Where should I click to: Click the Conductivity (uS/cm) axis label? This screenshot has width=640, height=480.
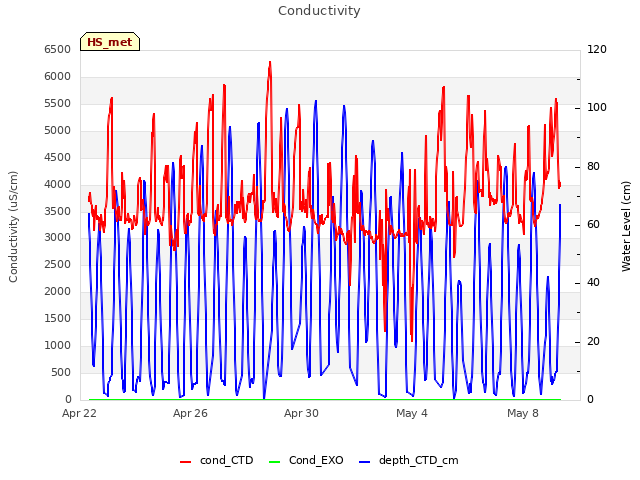(x=13, y=227)
